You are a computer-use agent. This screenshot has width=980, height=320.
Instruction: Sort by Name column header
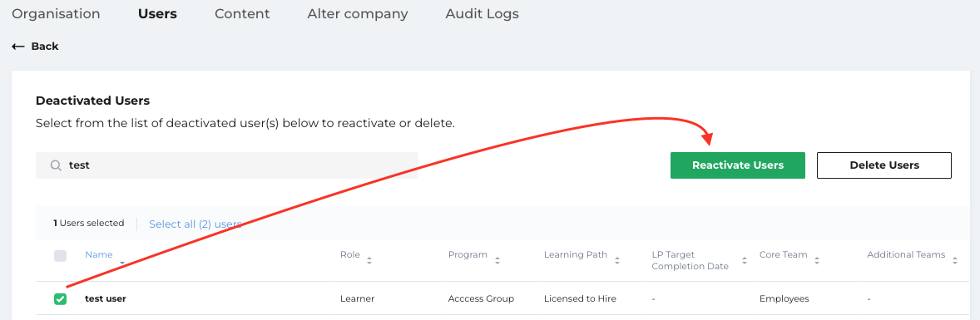[99, 254]
